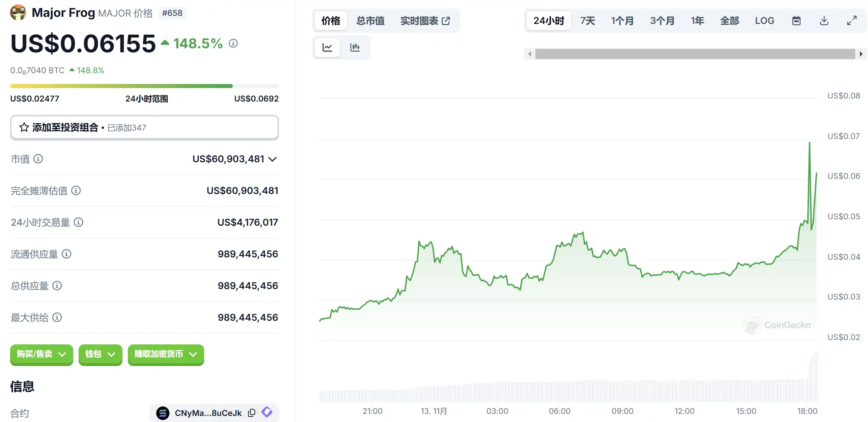The image size is (868, 422).
Task: Open the calendar date range picker
Action: click(x=796, y=21)
